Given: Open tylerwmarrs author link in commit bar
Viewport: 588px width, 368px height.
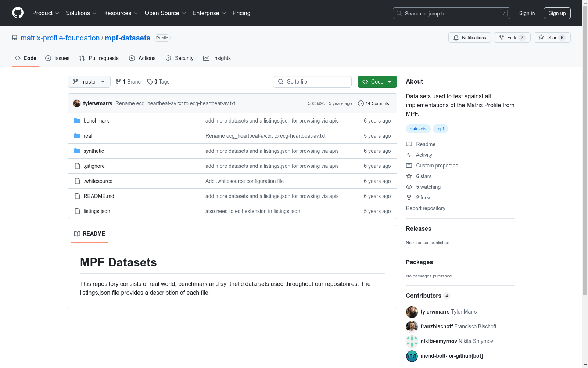Looking at the screenshot, I should coord(98,103).
